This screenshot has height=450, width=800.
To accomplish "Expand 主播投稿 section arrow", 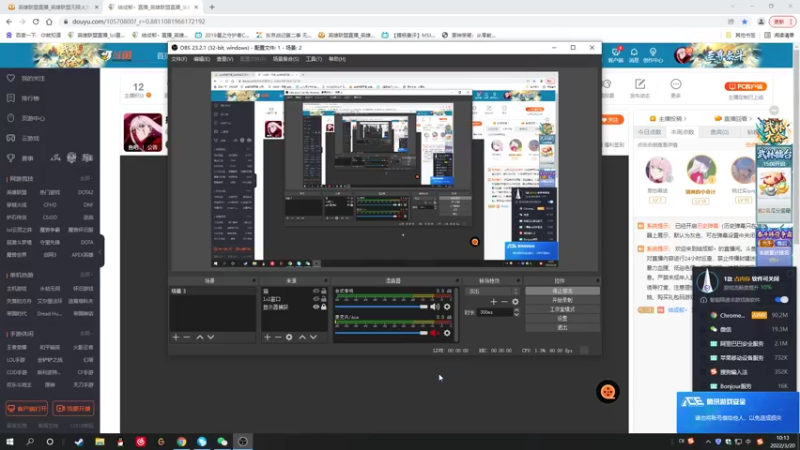I will coord(685,119).
